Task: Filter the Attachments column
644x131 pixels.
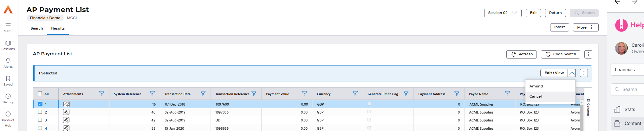Action: point(101,93)
